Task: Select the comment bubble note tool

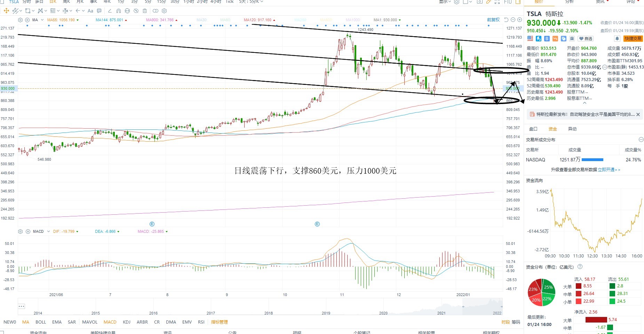Action: 100,11
